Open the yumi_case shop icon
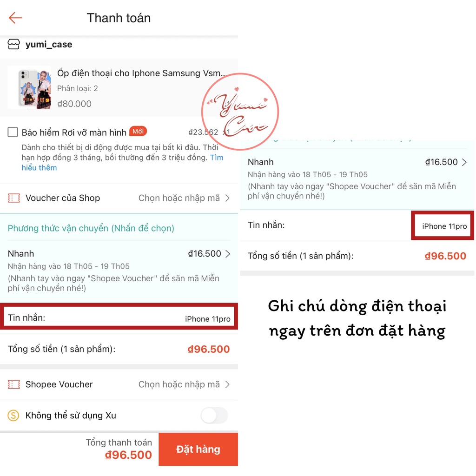This screenshot has width=476, height=476. coord(13,44)
